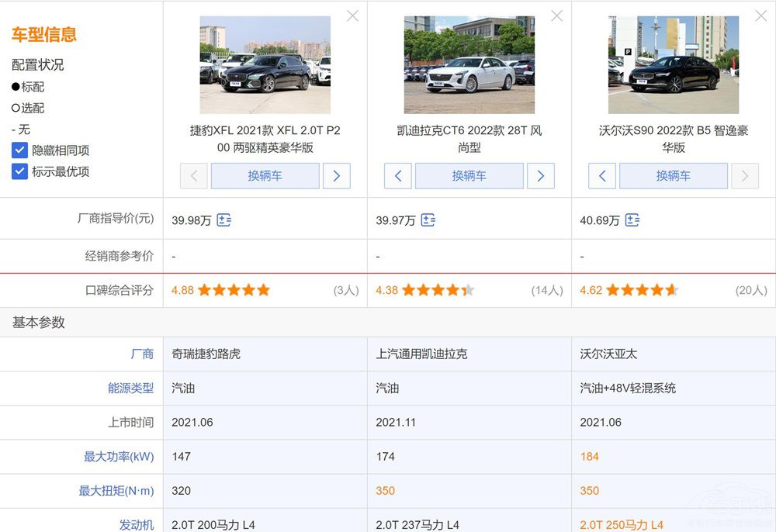Open price calculator icon for Cadillac CT6
Image resolution: width=776 pixels, height=532 pixels.
428,220
